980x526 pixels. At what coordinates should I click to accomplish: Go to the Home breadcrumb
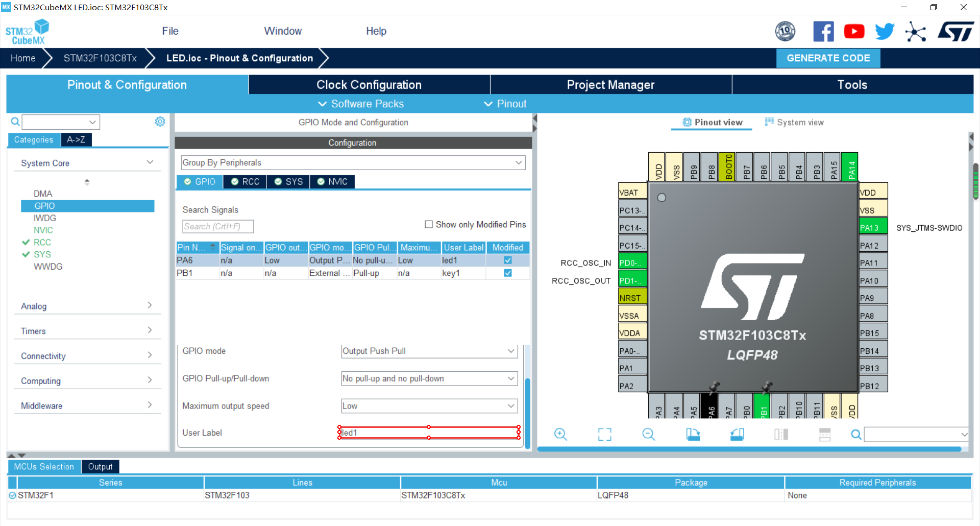click(23, 58)
